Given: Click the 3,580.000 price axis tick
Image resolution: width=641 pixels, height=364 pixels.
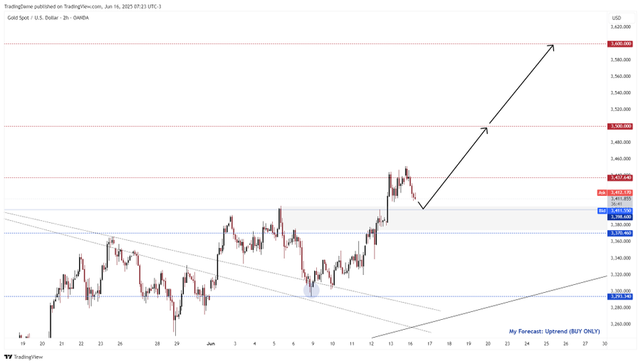Looking at the screenshot, I should (620, 60).
